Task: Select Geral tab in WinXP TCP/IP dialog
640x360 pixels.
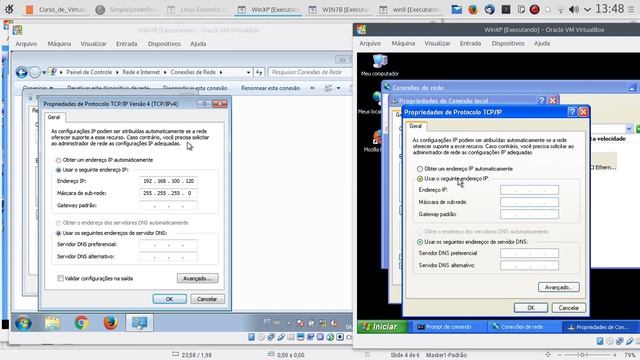Action: [416, 126]
